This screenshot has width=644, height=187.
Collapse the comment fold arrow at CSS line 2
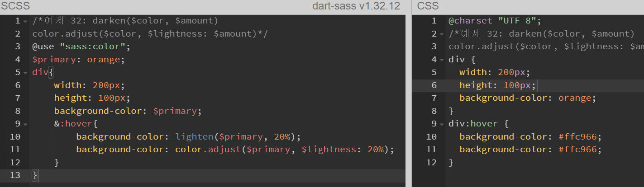tap(442, 34)
